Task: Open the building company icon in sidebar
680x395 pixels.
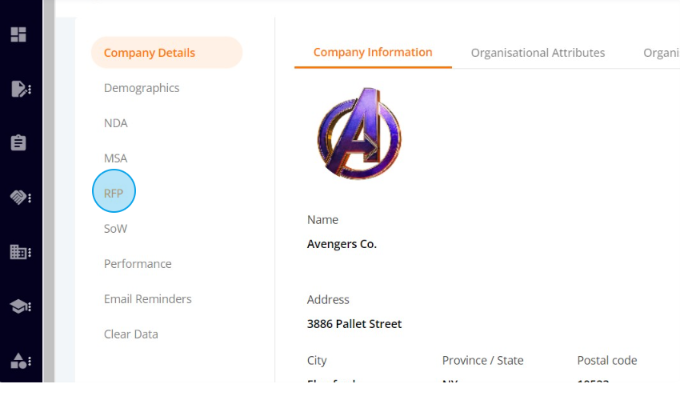Action: tap(20, 252)
